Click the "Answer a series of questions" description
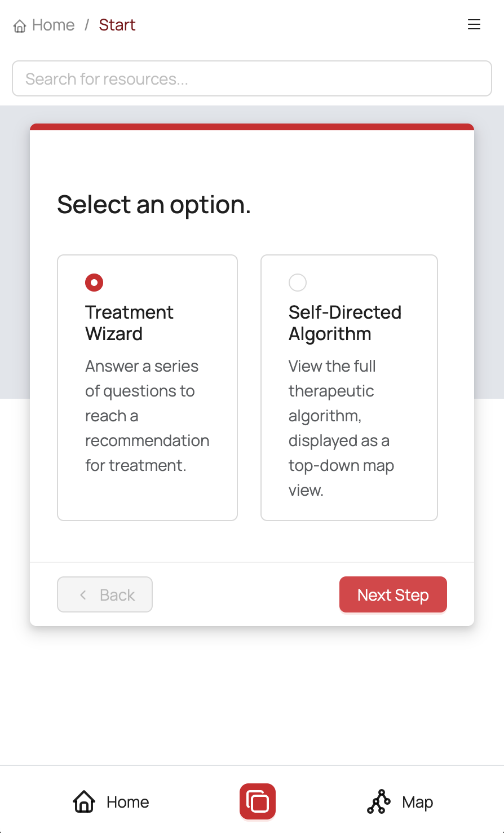Image resolution: width=504 pixels, height=833 pixels. (x=147, y=416)
